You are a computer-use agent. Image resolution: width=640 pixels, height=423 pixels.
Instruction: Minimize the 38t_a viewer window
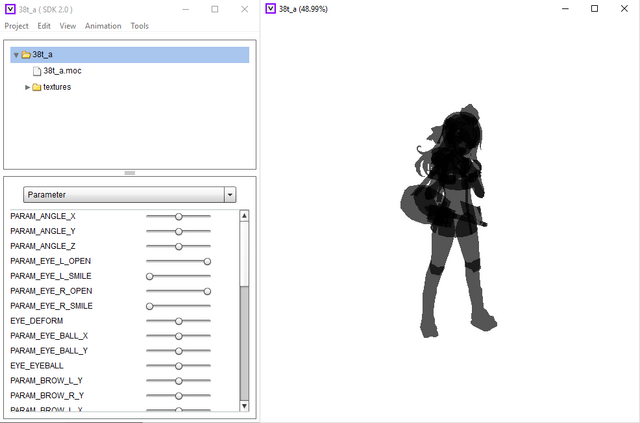point(565,9)
